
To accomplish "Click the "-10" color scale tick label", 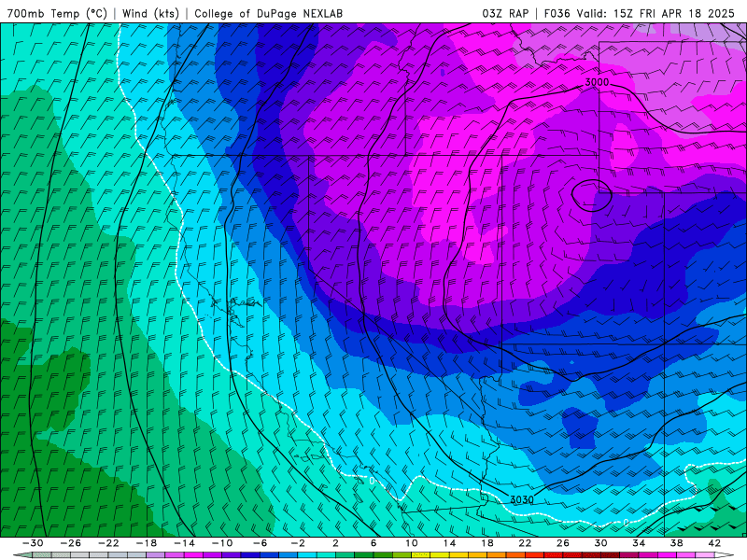I will 222,543.
